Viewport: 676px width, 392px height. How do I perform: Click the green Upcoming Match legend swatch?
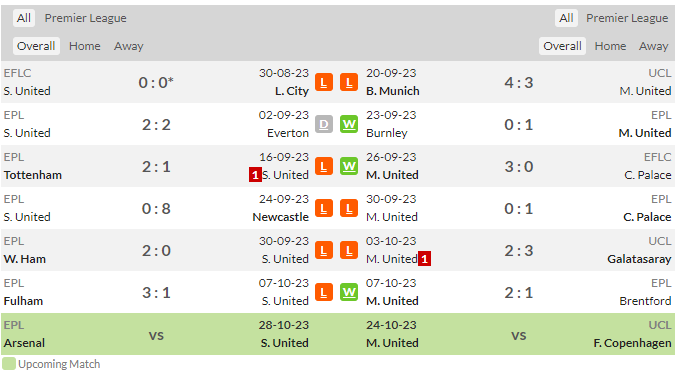coord(9,364)
